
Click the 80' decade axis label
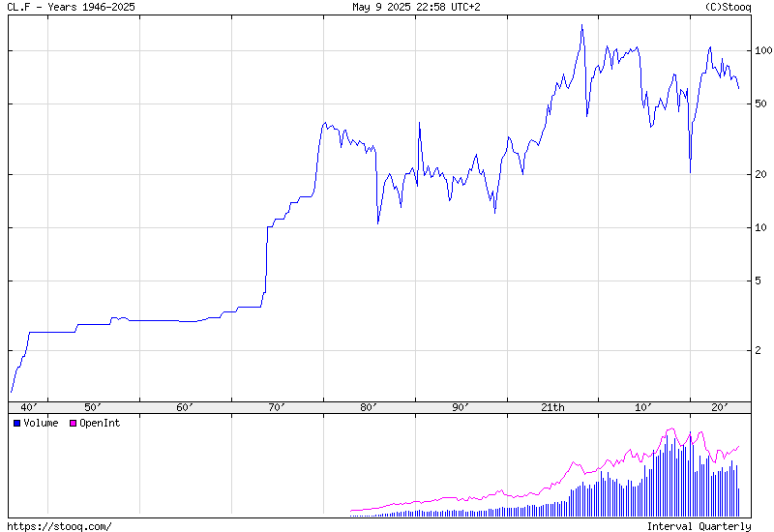(x=369, y=407)
